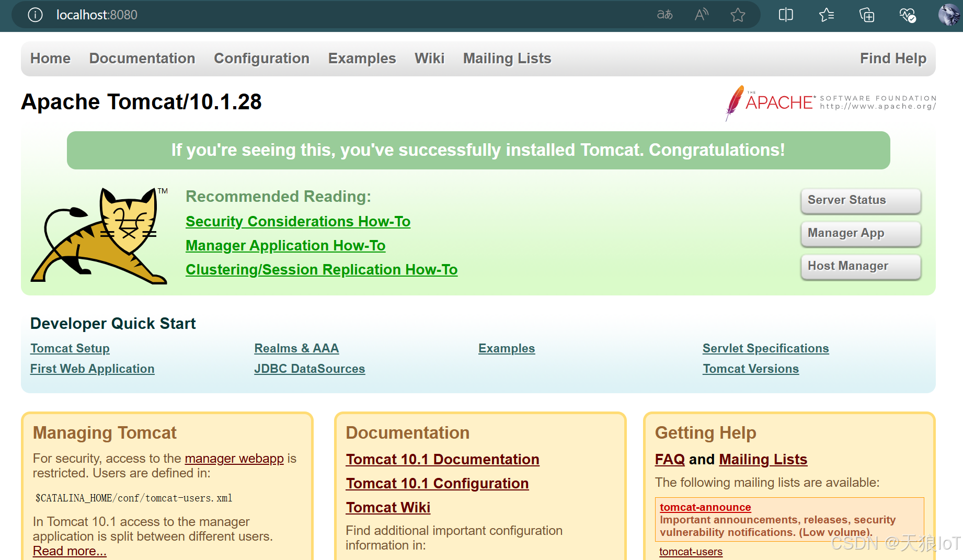963x560 pixels.
Task: Open Wiki in the top navigation
Action: point(429,58)
